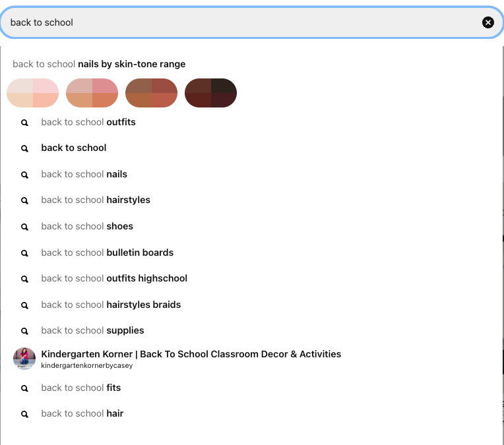Select suggestion 'back to school shoes'
This screenshot has height=445, width=504.
click(87, 226)
